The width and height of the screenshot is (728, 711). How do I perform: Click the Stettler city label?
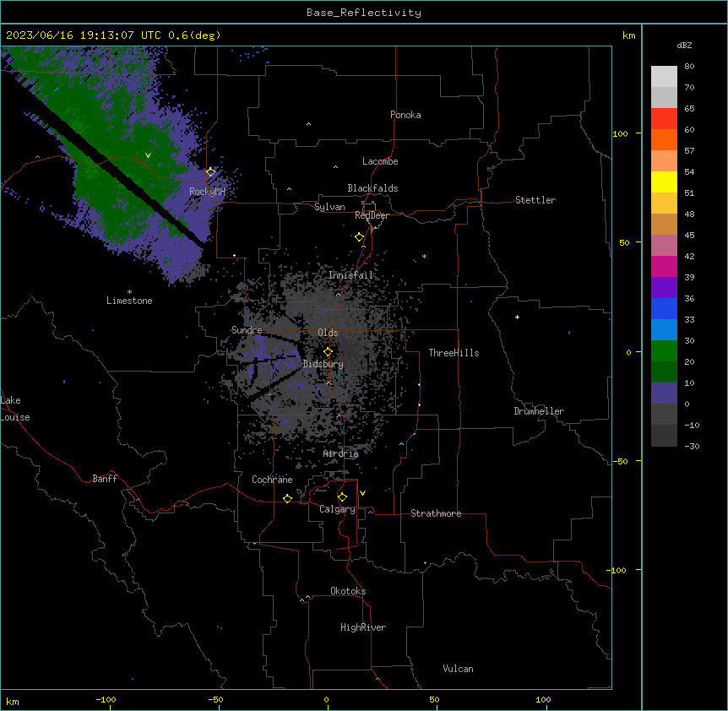click(535, 200)
